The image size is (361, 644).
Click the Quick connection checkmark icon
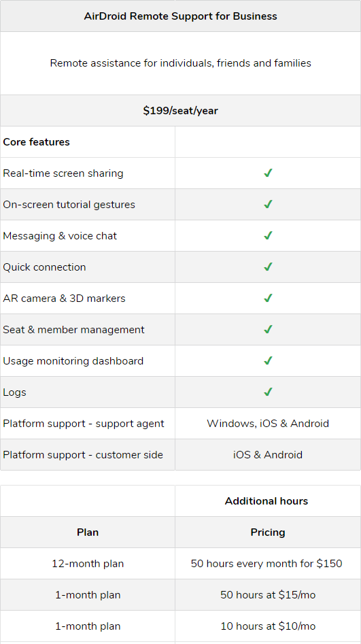pyautogui.click(x=268, y=267)
